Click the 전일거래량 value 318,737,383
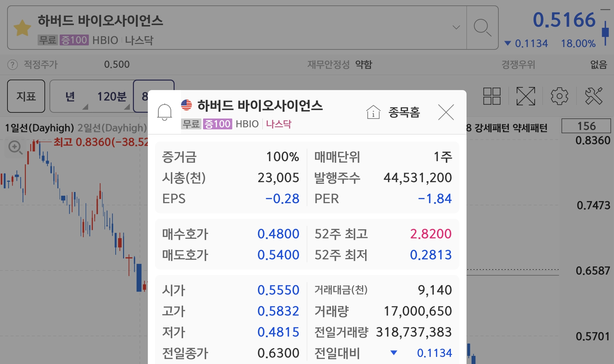Image resolution: width=614 pixels, height=364 pixels. click(x=414, y=332)
